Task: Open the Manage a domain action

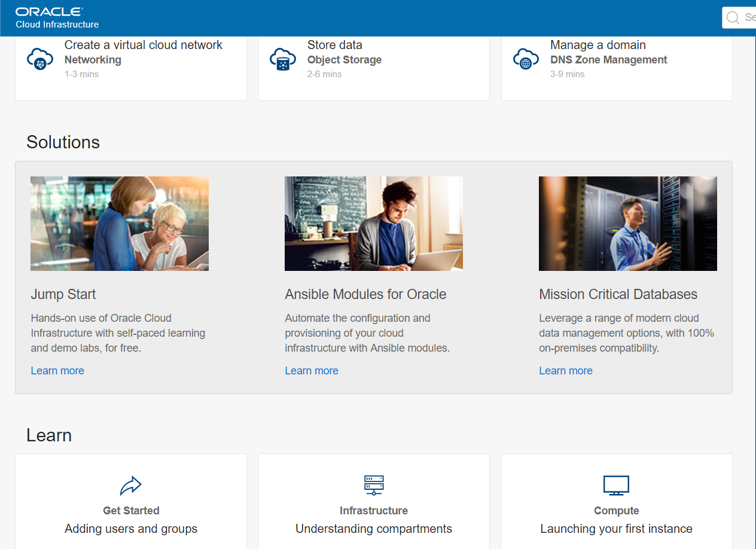Action: (598, 45)
